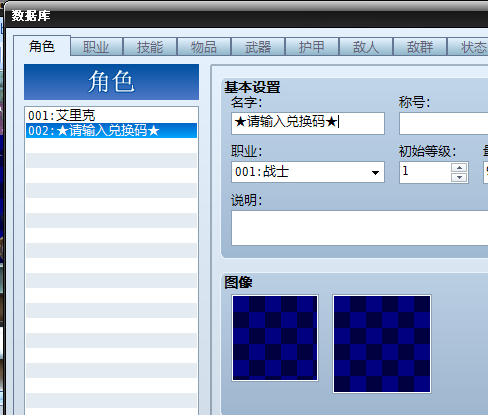Switch to the 角色 tab
488x415 pixels.
[42, 46]
